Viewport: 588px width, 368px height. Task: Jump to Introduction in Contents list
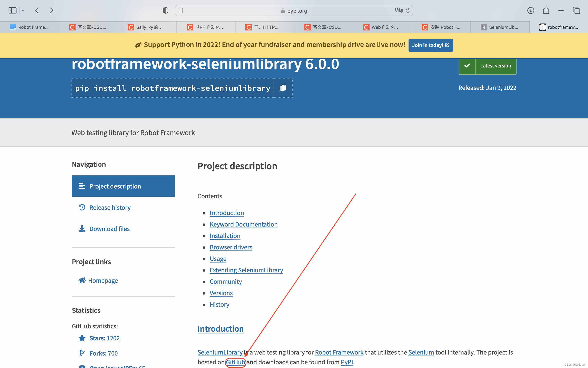click(x=227, y=213)
